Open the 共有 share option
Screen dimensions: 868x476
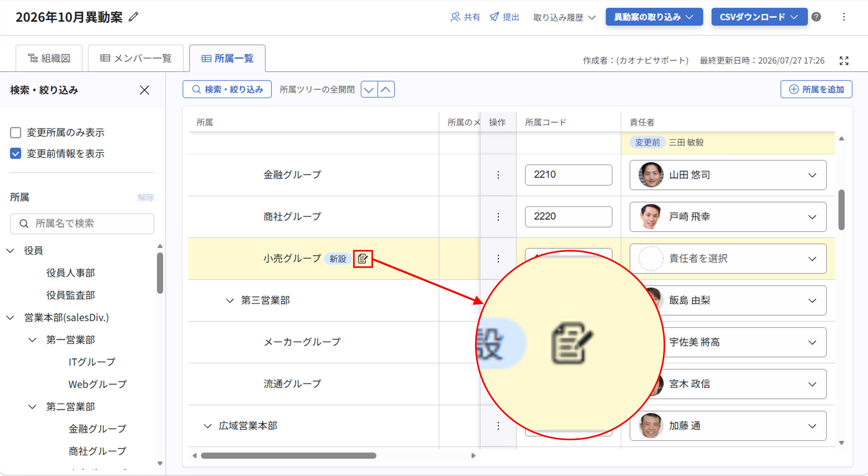[465, 17]
